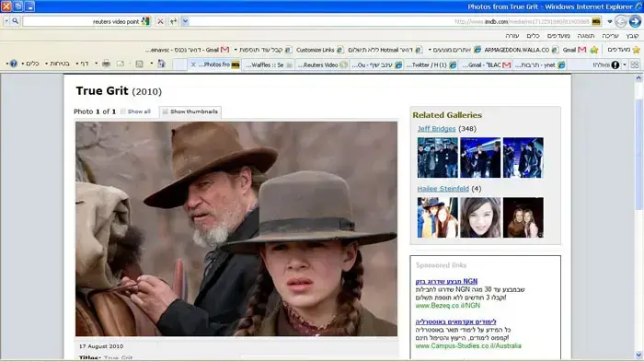
Task: Open Get more add-ons (קבל עוד תוספות)
Action: tap(263, 50)
